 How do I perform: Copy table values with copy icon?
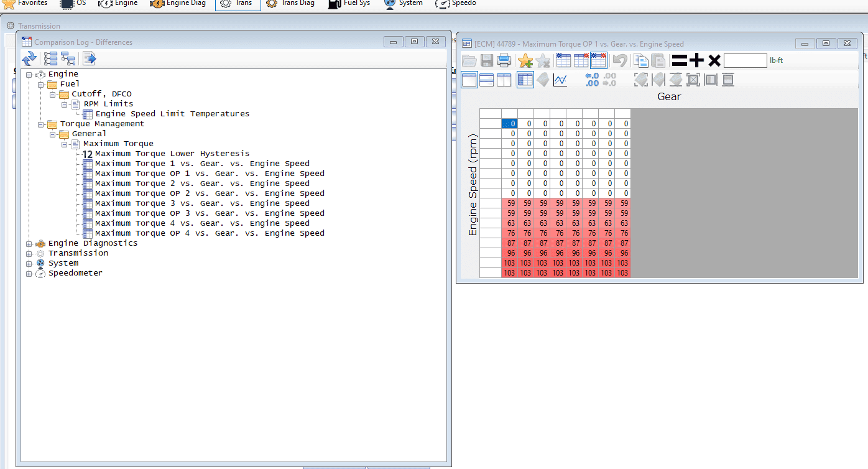[x=640, y=60]
